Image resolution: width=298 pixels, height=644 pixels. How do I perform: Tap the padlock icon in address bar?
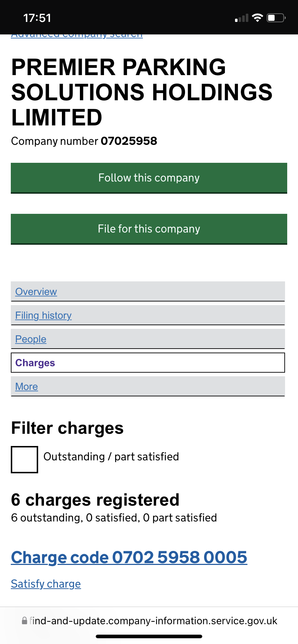(24, 621)
